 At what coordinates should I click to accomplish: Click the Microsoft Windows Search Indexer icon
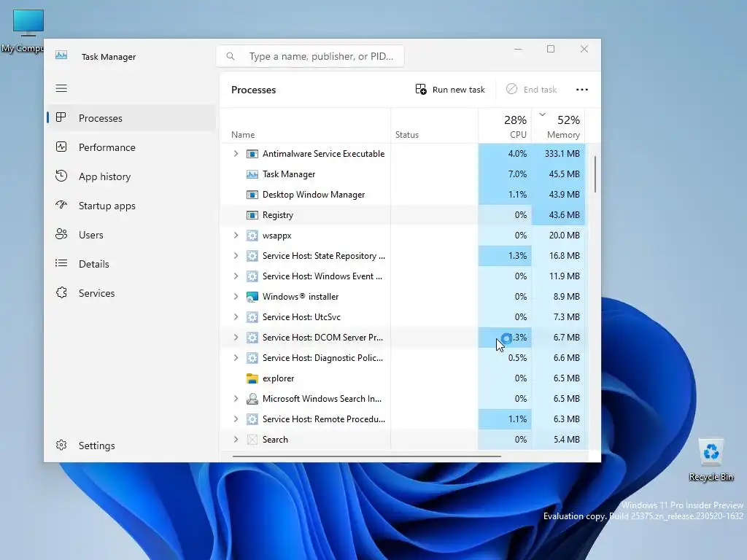(x=252, y=399)
